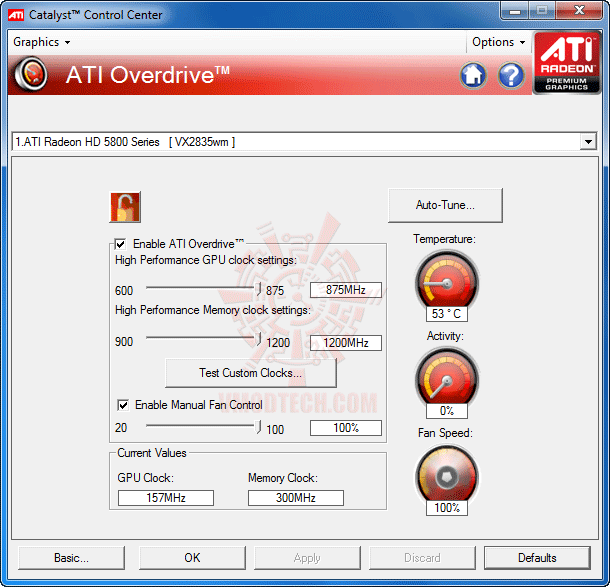Open the Help question mark icon
This screenshot has height=587, width=610.
point(511,75)
